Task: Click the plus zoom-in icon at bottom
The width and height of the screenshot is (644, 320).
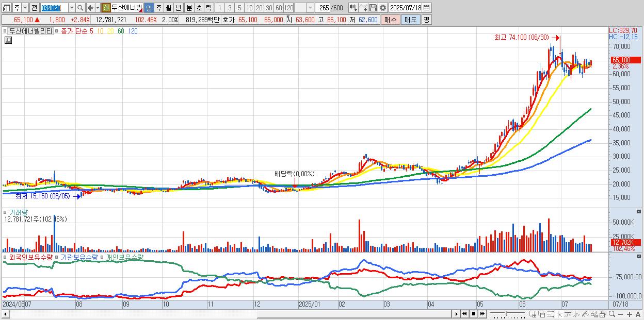Action: click(629, 314)
